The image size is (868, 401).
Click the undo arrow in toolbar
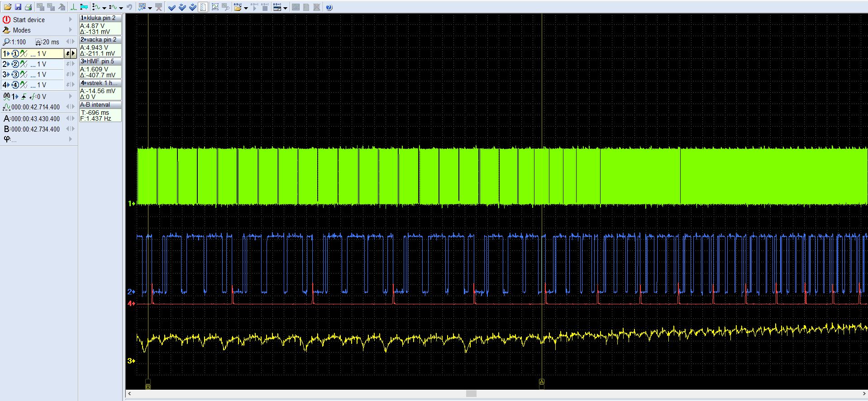[x=129, y=7]
